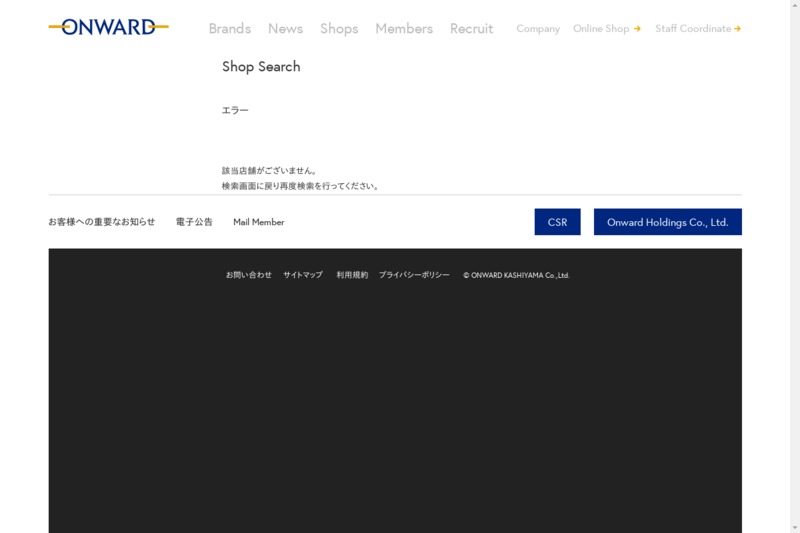Open the News menu item
800x533 pixels.
coord(285,29)
